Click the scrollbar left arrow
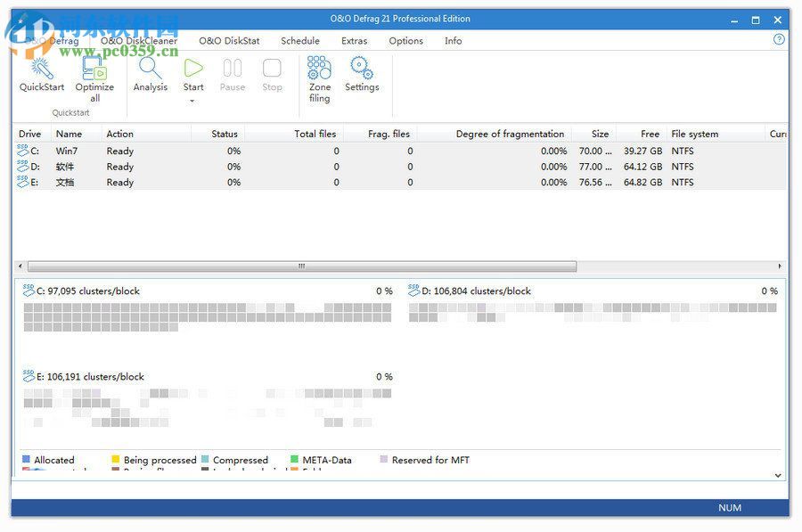 tap(20, 266)
